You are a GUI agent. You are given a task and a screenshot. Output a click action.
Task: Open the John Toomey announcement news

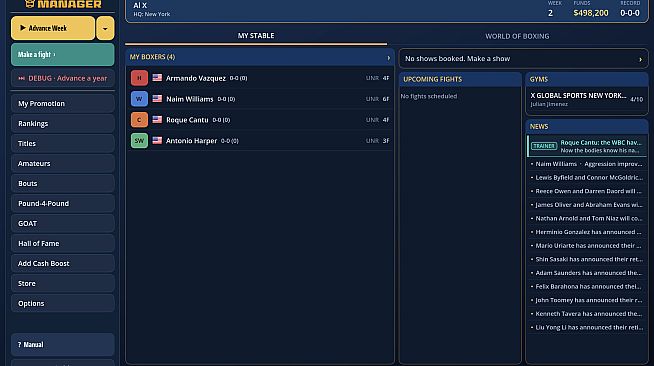click(587, 300)
